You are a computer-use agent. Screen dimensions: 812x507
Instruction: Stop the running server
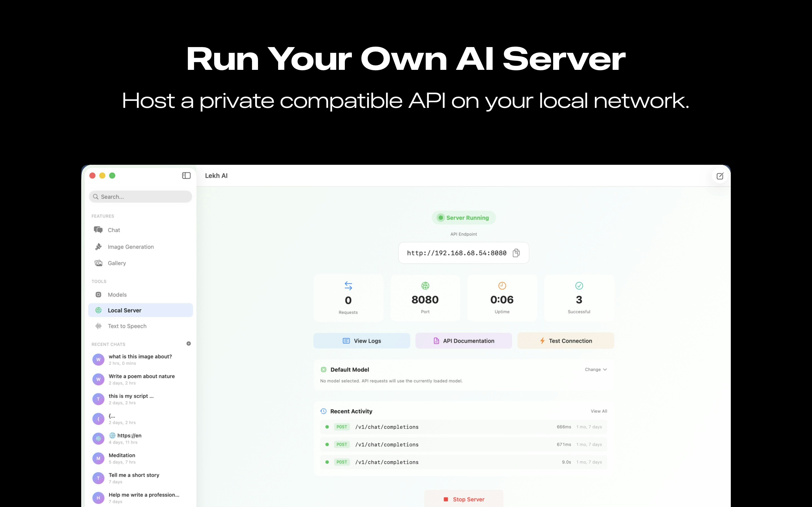pyautogui.click(x=464, y=499)
